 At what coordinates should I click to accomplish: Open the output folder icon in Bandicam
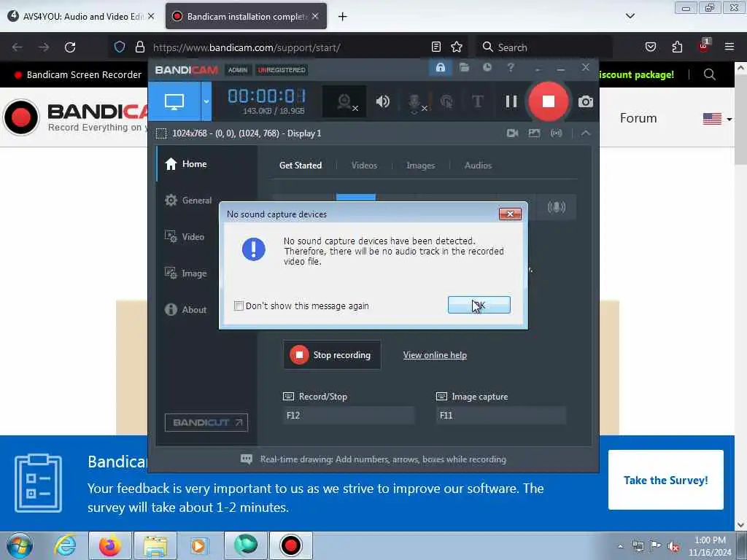click(x=464, y=68)
